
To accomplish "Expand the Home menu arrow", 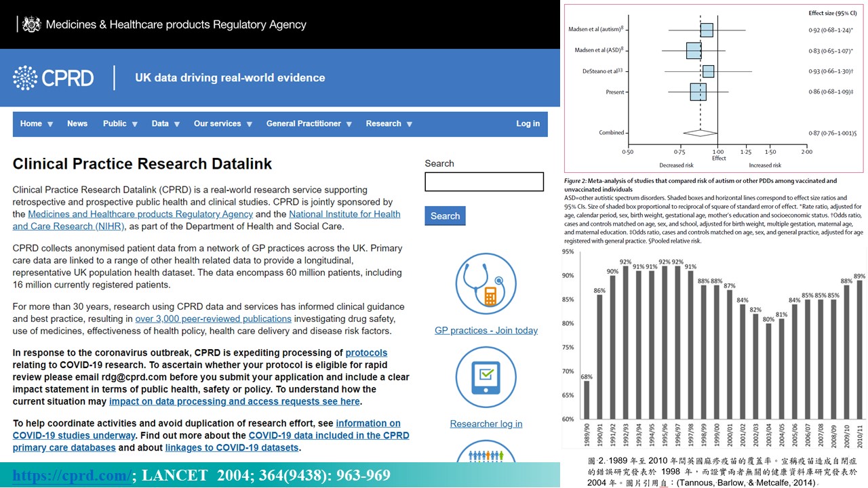I will point(50,124).
